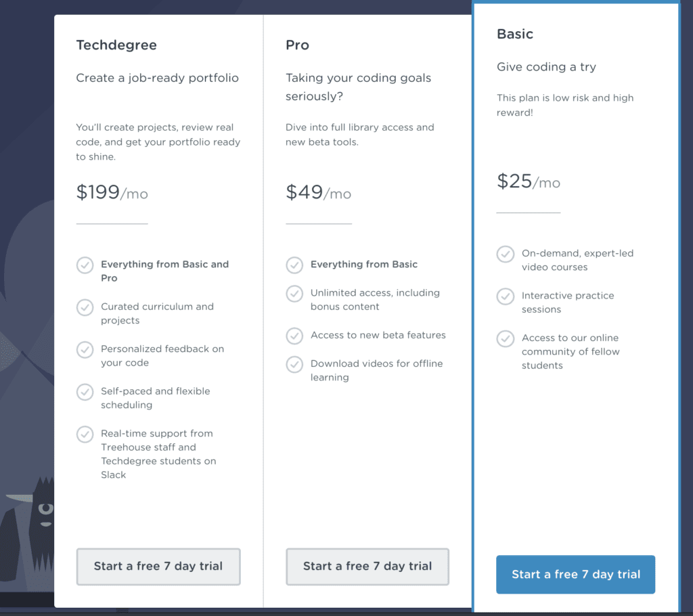Click checkmark beside Self-paced and flexible scheduling
The width and height of the screenshot is (693, 616).
[x=85, y=392]
